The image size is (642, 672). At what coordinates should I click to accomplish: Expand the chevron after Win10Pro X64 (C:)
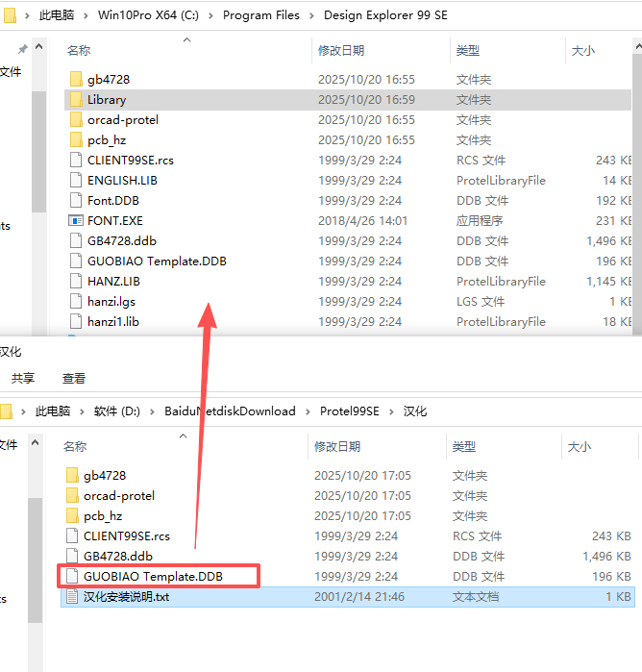click(210, 15)
